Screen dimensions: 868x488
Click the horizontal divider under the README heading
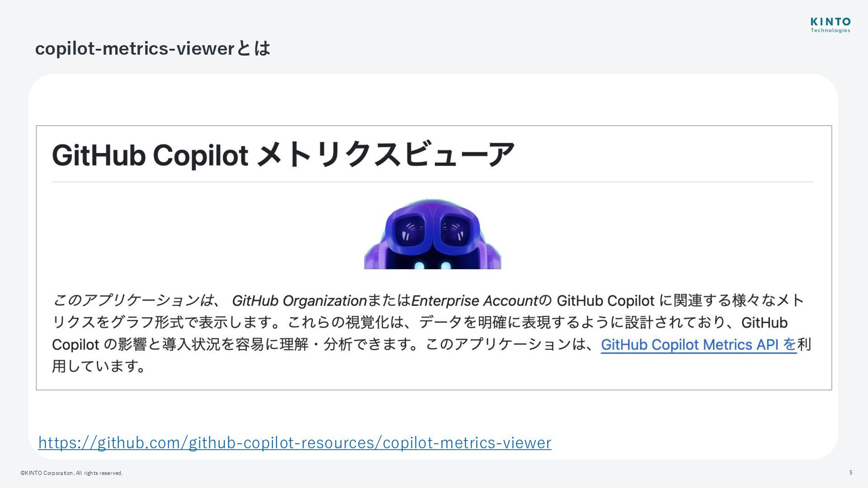coord(433,182)
